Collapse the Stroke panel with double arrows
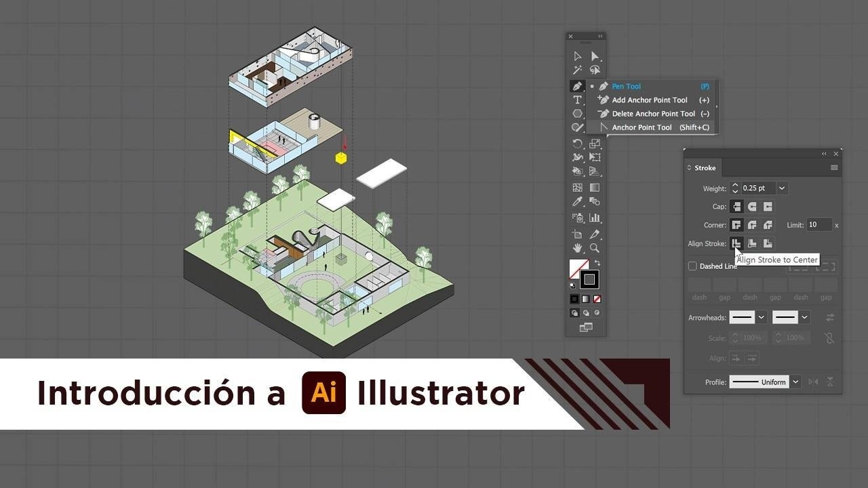The image size is (868, 488). click(825, 154)
